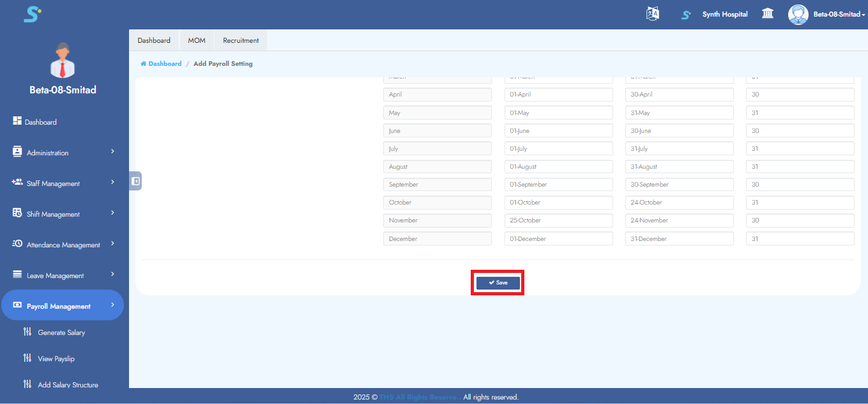Expand the Staff Management menu
Viewport: 868px width, 404px height.
point(63,183)
